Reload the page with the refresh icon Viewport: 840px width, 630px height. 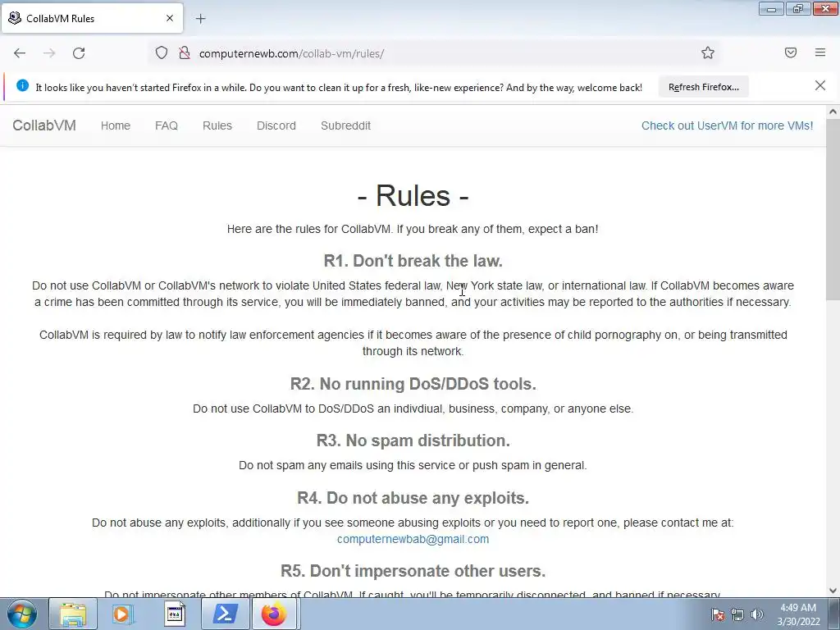click(x=79, y=53)
